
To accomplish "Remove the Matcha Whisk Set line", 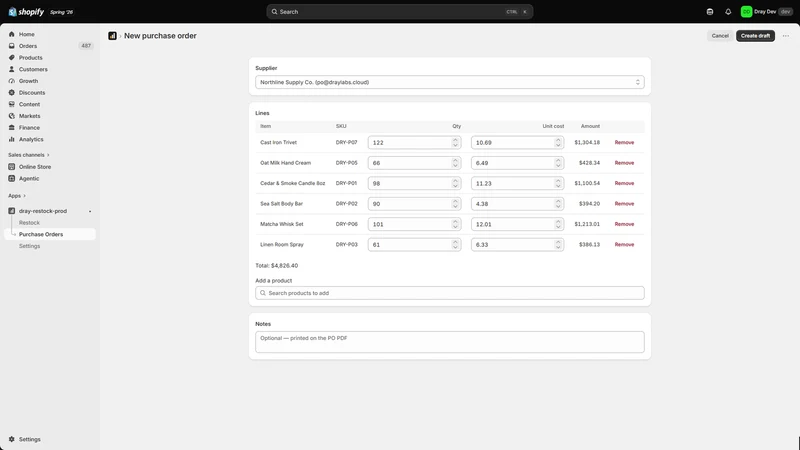I will point(624,224).
